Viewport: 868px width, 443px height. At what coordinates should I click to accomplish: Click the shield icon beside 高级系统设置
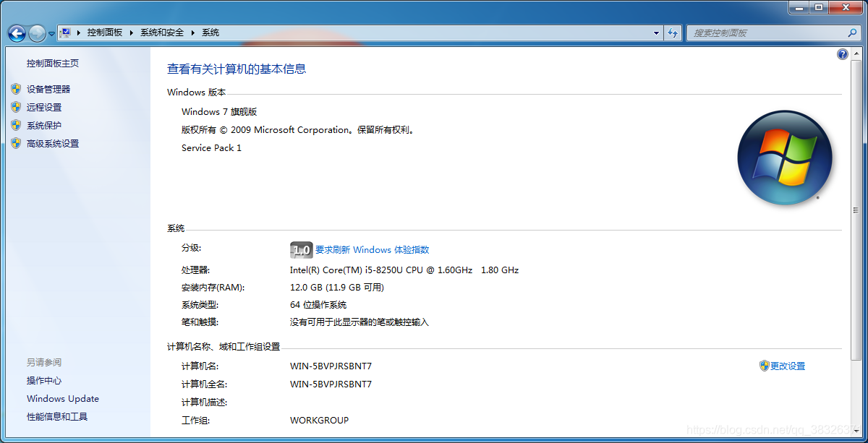pos(16,143)
